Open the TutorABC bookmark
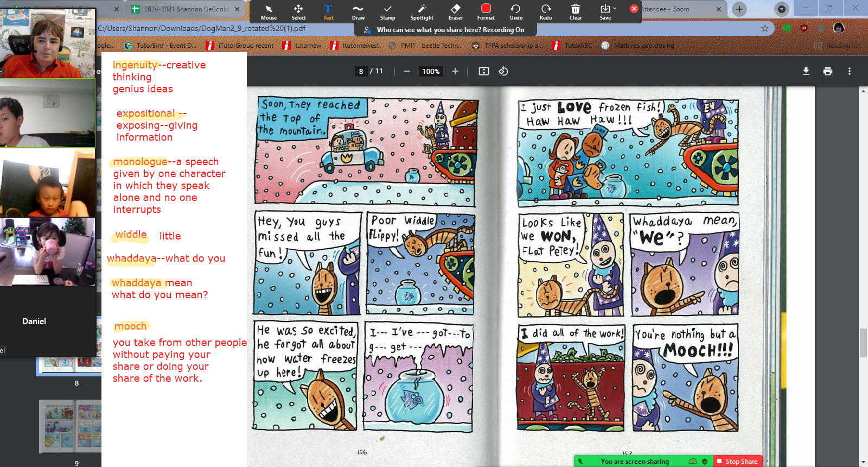Screen dimensions: 868x467 (572, 46)
